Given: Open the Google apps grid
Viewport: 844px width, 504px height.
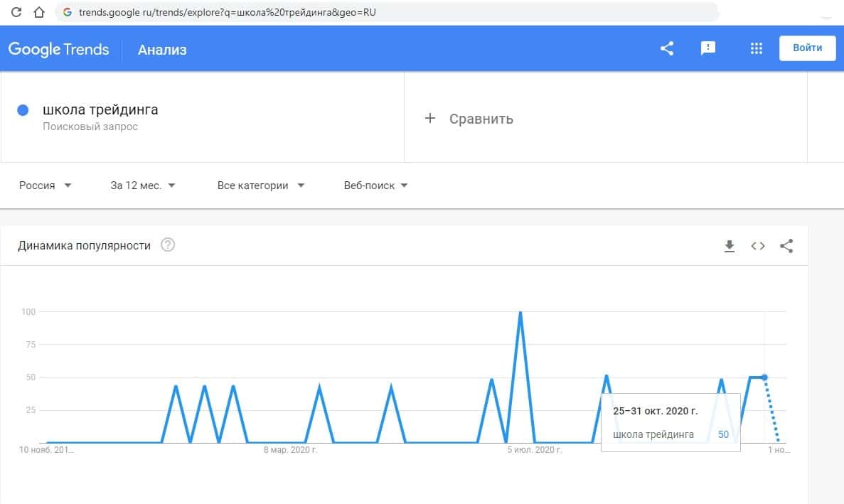Looking at the screenshot, I should coord(757,48).
